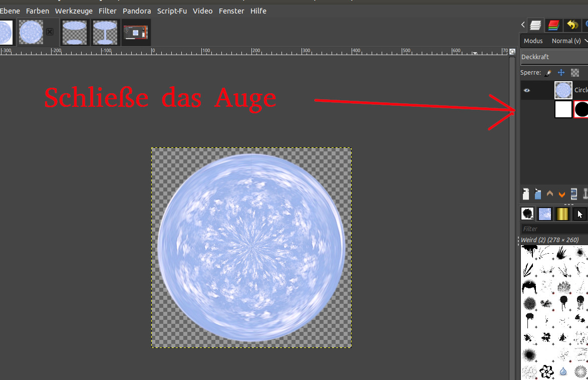Open the Undo History tab
The width and height of the screenshot is (588, 380).
[x=572, y=25]
